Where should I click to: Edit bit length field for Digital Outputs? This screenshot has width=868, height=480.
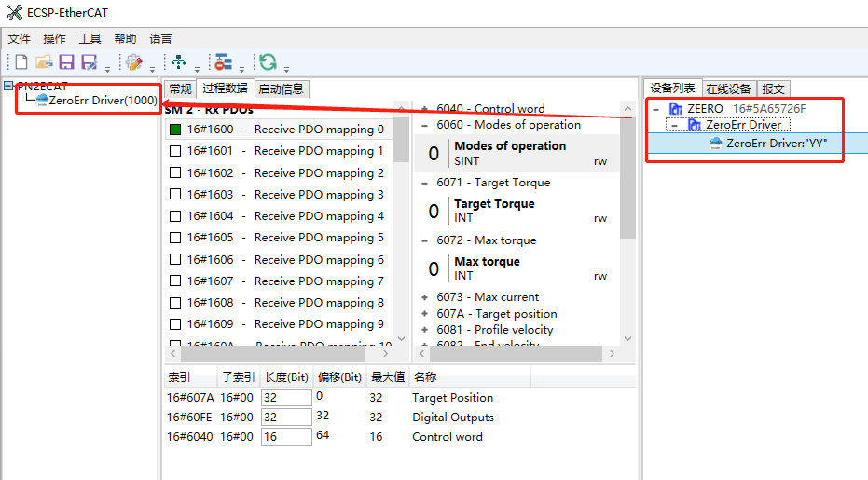pyautogui.click(x=286, y=417)
